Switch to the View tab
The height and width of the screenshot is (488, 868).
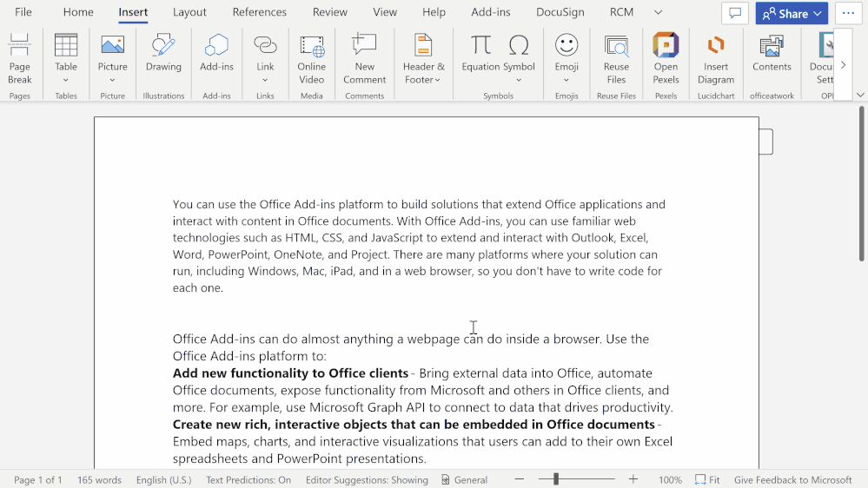(x=385, y=12)
